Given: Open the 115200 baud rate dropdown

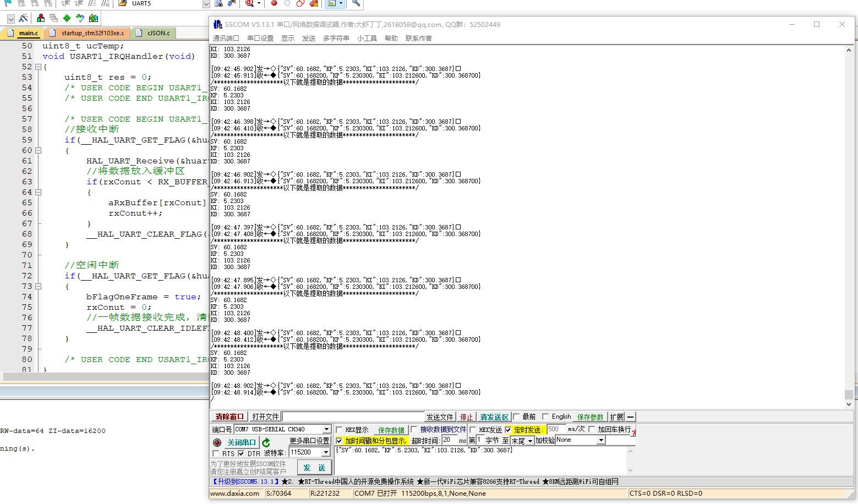Looking at the screenshot, I should pos(326,452).
